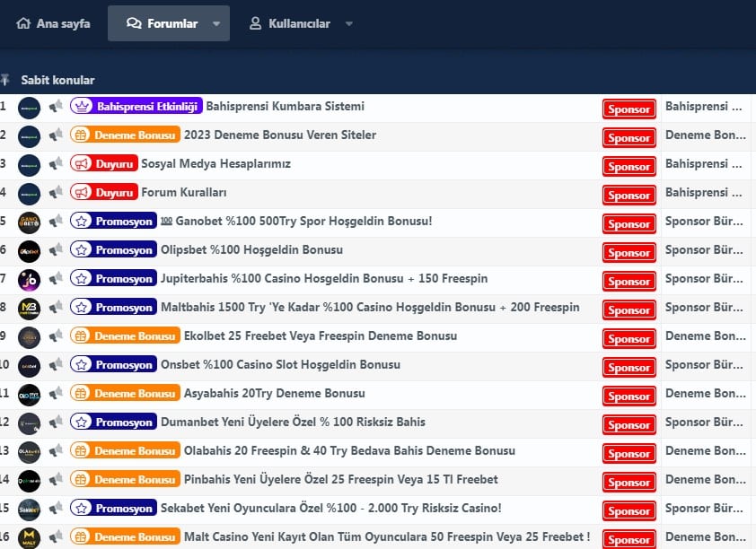Click Deneme Bonusu prefix on 2023 thread

[x=125, y=135]
